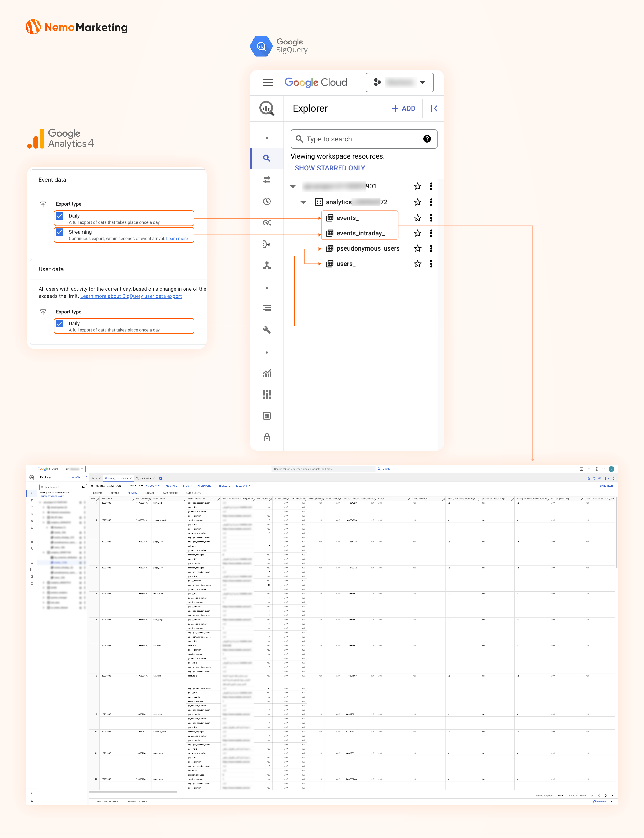Viewport: 644px width, 838px height.
Task: Star the project ending in 901
Action: (x=417, y=186)
